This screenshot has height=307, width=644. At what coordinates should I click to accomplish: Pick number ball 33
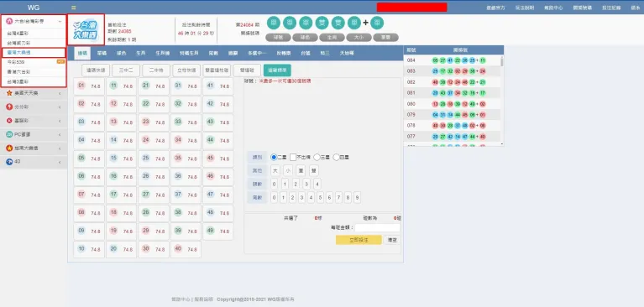pos(178,122)
